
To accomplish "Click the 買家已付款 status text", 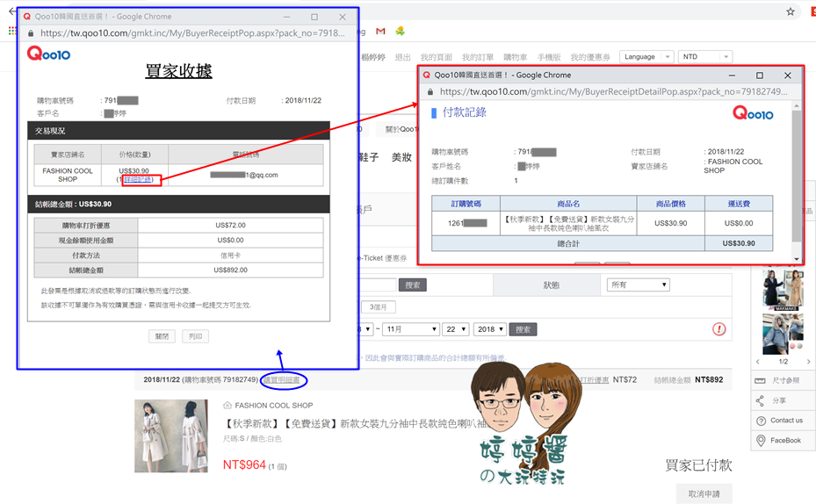I will (x=698, y=465).
